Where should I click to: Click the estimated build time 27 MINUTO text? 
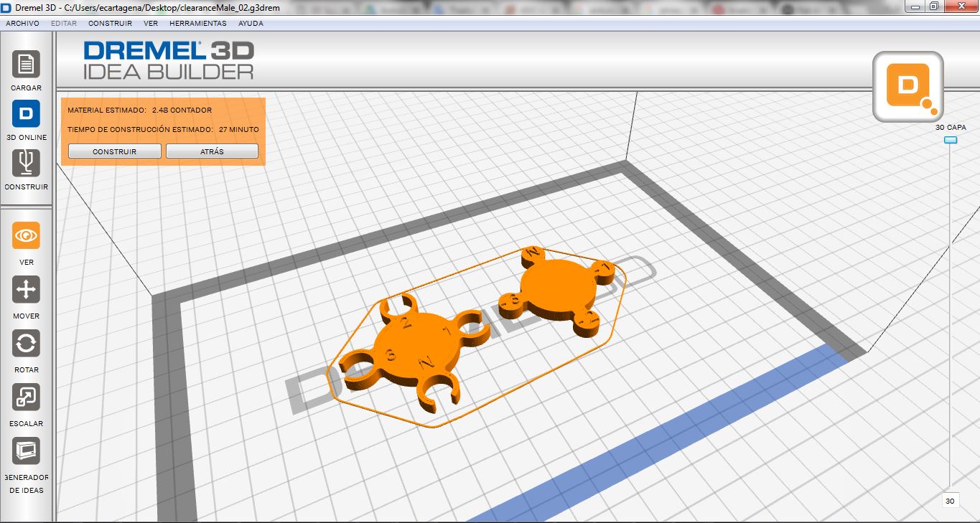click(x=163, y=129)
